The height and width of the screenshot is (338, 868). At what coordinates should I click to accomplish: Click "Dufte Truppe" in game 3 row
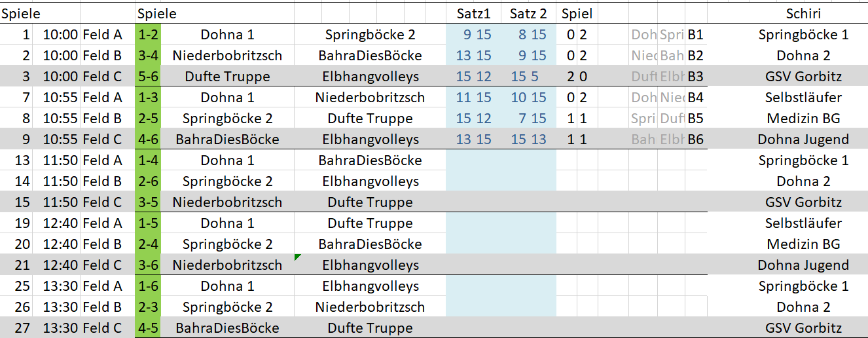[x=227, y=77]
